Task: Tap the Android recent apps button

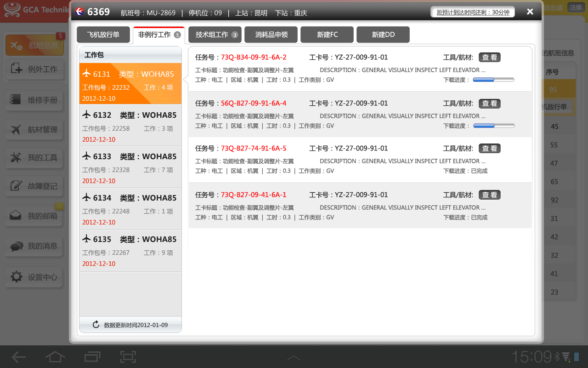Action: point(92,357)
